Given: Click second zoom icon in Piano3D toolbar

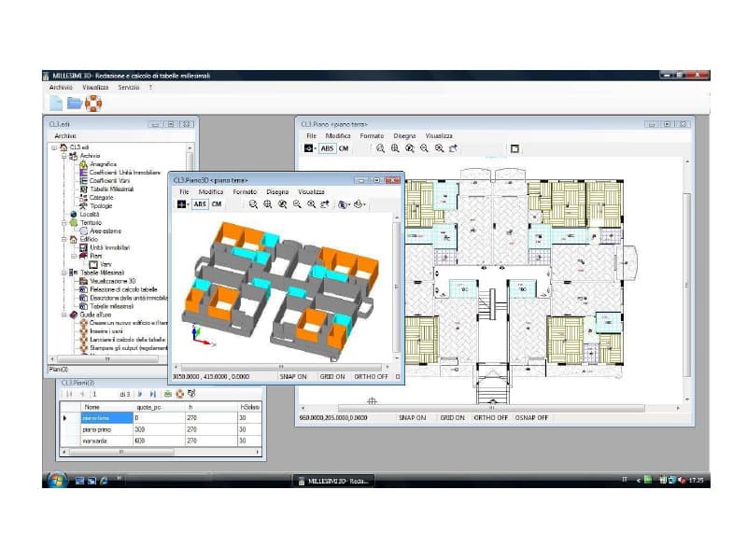Looking at the screenshot, I should point(268,204).
